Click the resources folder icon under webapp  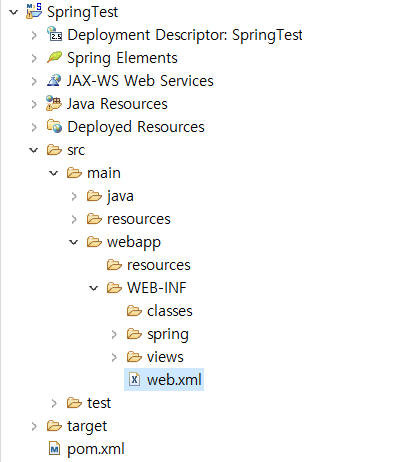tap(114, 265)
